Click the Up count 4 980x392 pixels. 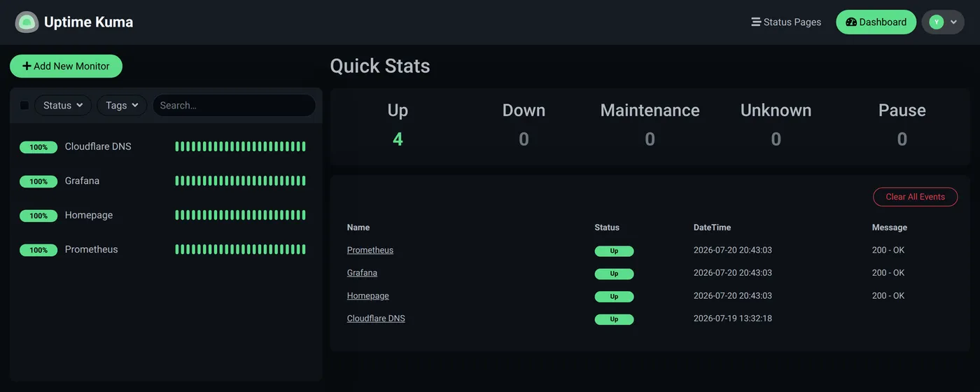[x=398, y=139]
